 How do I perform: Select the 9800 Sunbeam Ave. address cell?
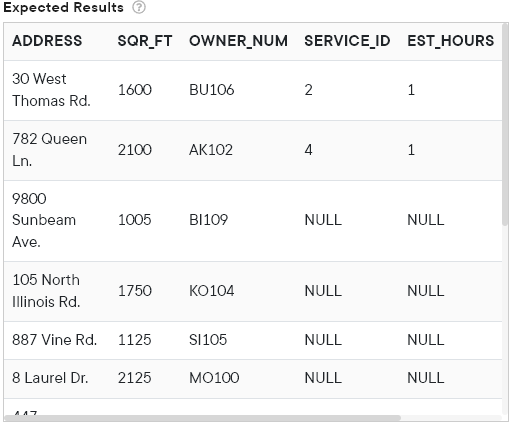point(44,221)
